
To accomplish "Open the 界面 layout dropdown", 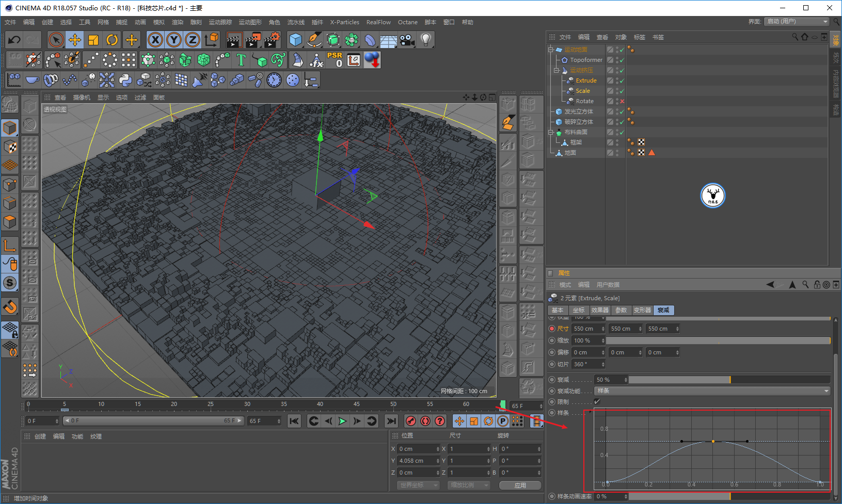I will [x=797, y=22].
